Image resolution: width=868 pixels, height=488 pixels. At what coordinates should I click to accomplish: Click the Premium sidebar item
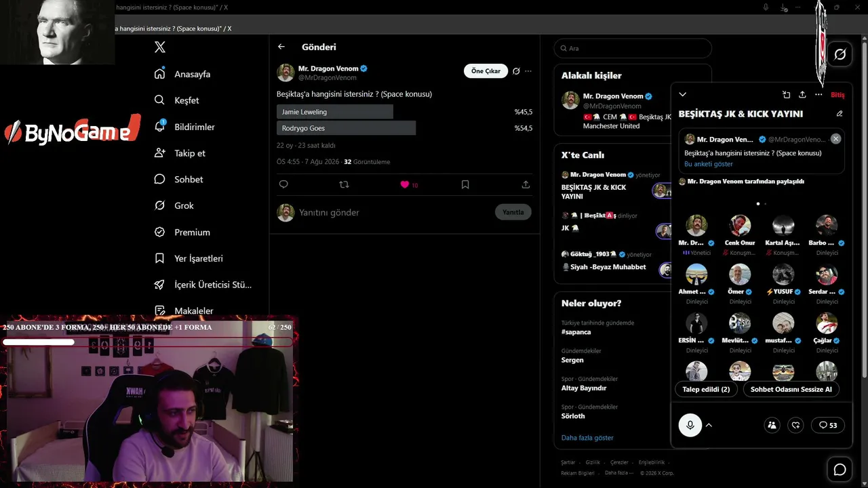182,232
